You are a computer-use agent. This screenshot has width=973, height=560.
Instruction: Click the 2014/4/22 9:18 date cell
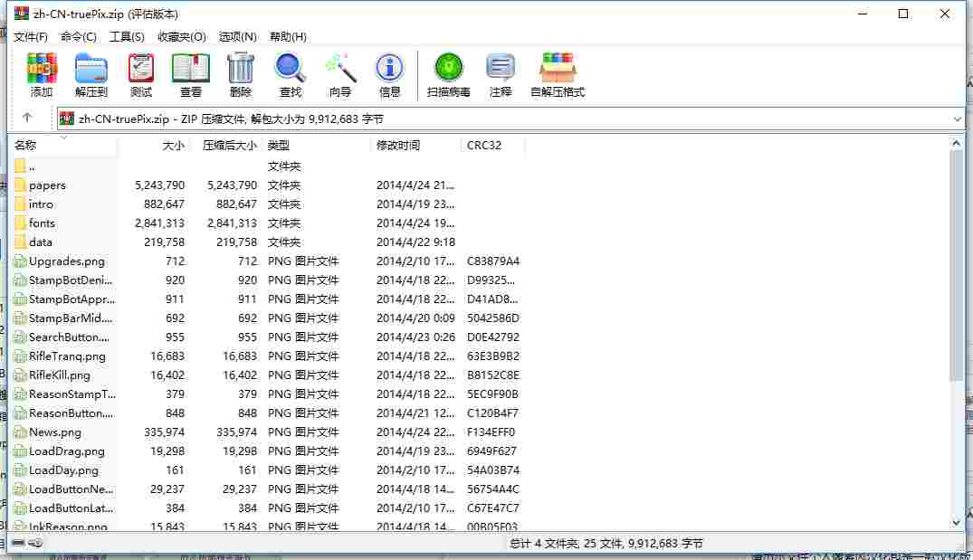(415, 242)
